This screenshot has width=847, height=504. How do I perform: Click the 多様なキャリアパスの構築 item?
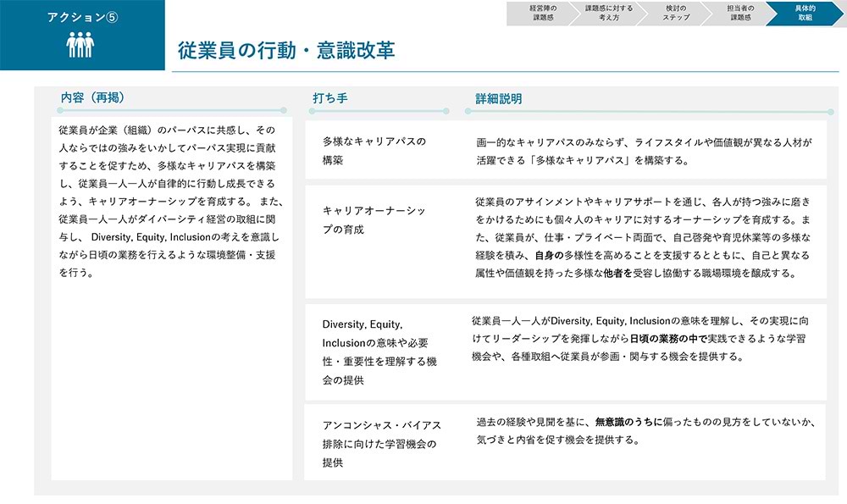374,151
